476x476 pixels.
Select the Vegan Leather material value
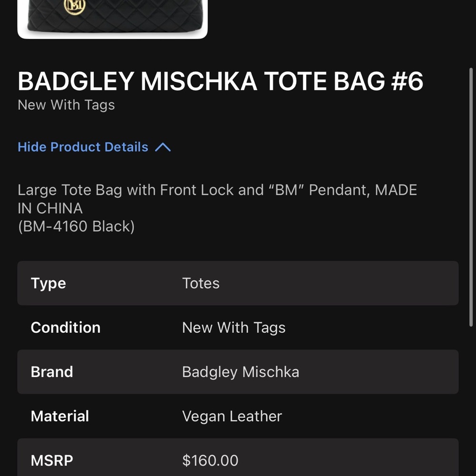(x=232, y=416)
